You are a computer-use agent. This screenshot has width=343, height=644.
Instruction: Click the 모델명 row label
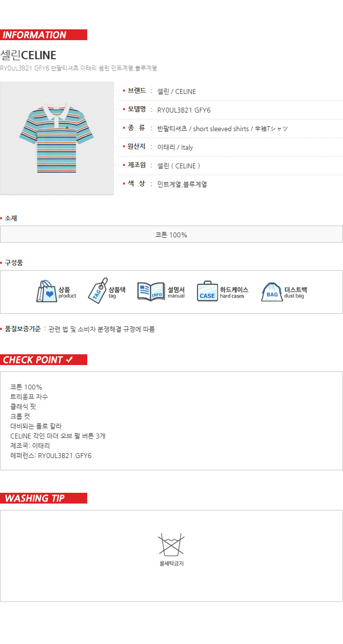137,110
